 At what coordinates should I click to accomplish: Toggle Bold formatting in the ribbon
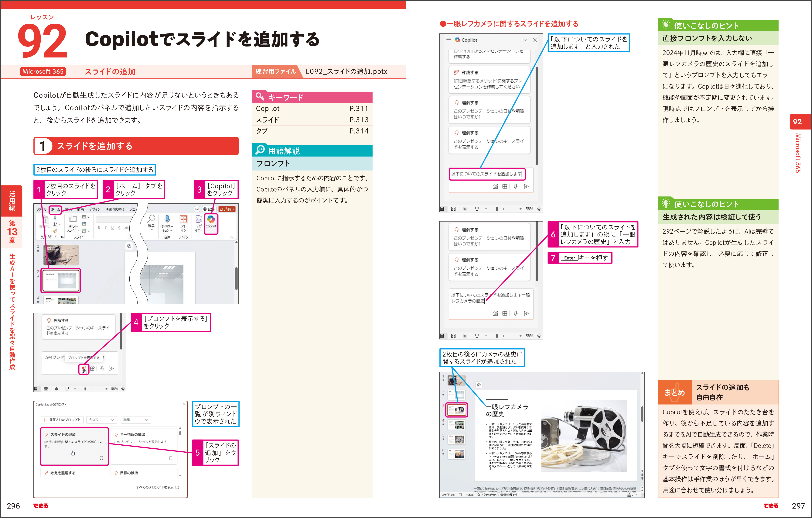[99, 228]
